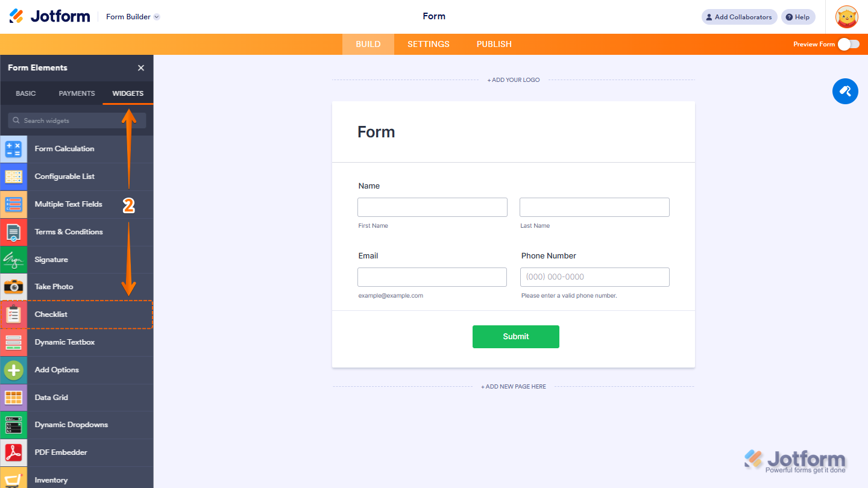Viewport: 868px width, 488px height.
Task: Select the PDF Embedder widget icon
Action: tap(14, 452)
